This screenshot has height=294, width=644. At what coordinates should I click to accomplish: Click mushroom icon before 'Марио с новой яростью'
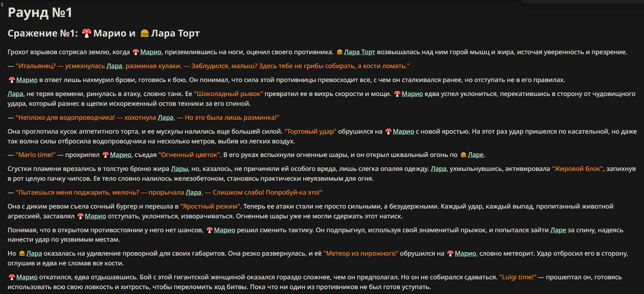(388, 131)
